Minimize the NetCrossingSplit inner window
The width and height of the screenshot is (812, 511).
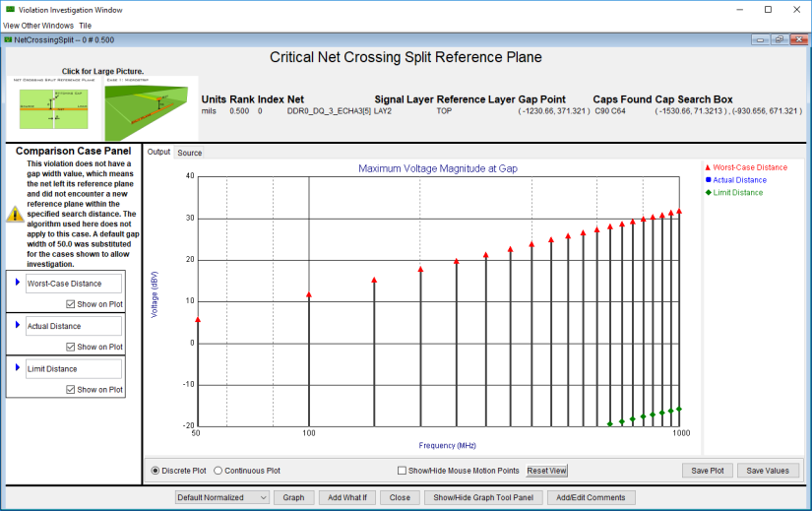pos(760,39)
